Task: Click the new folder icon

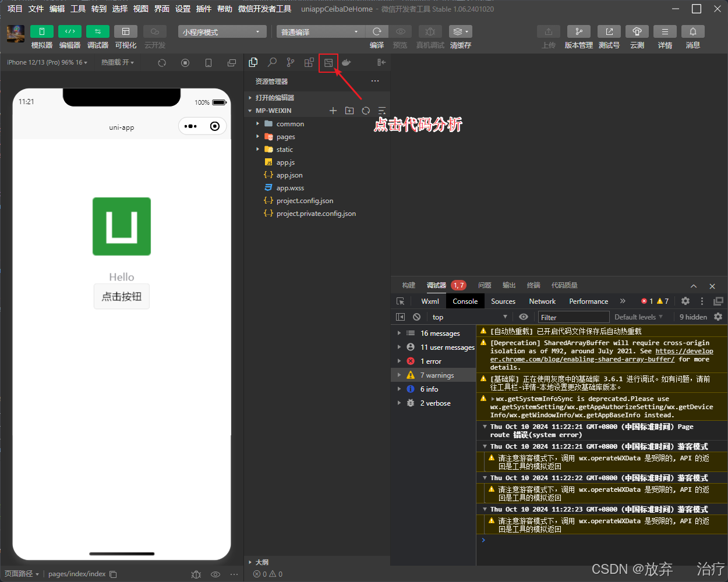Action: [x=349, y=111]
